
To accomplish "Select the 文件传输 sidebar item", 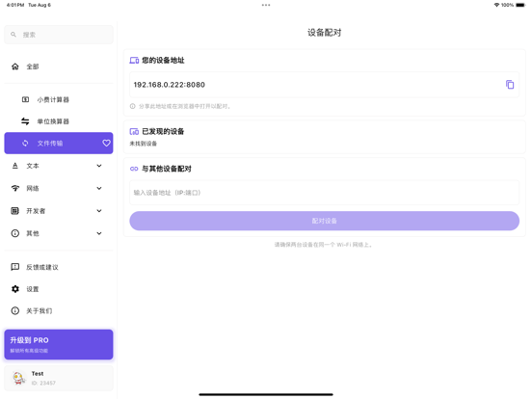I will [x=59, y=144].
